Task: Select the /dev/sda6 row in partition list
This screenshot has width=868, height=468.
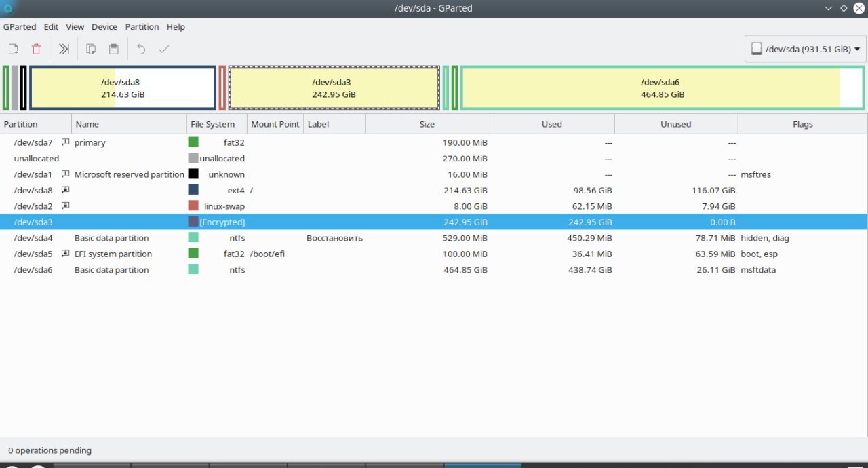Action: [434, 270]
